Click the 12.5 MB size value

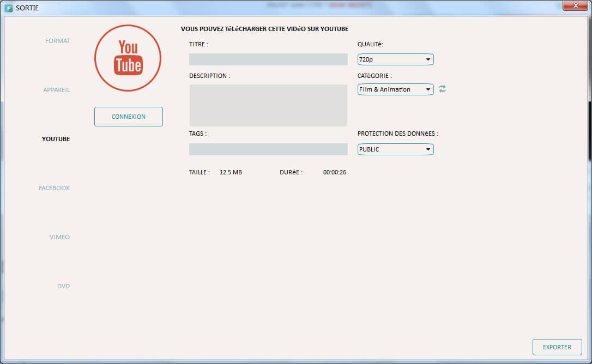tap(231, 172)
